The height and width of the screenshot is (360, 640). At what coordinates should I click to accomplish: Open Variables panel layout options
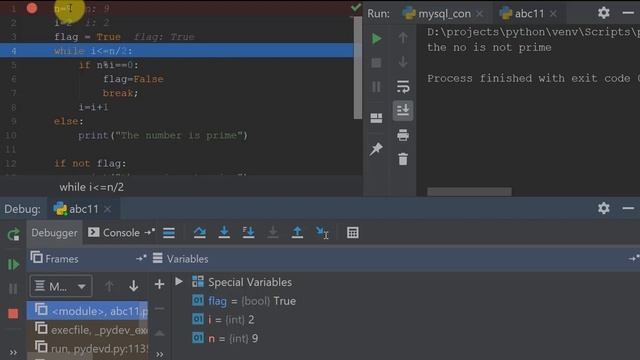(x=633, y=258)
